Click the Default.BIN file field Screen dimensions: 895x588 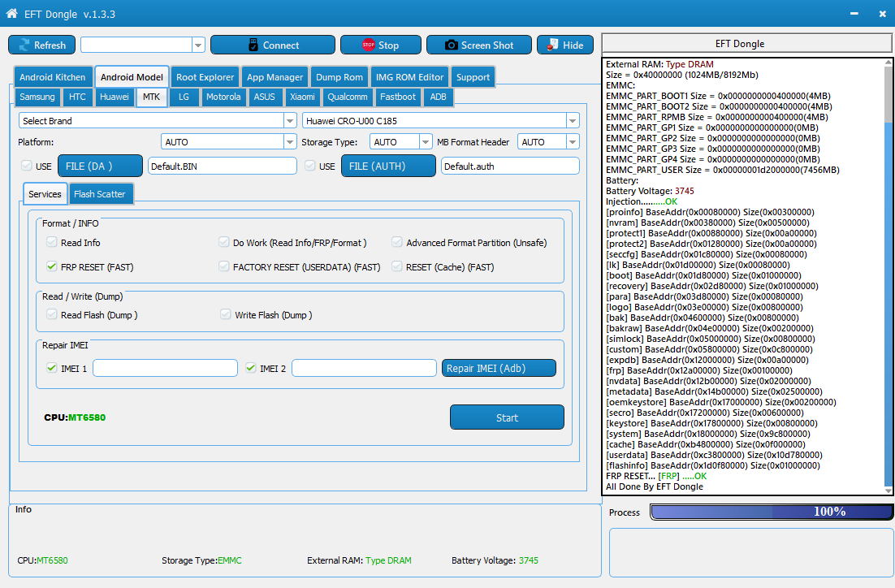[223, 166]
